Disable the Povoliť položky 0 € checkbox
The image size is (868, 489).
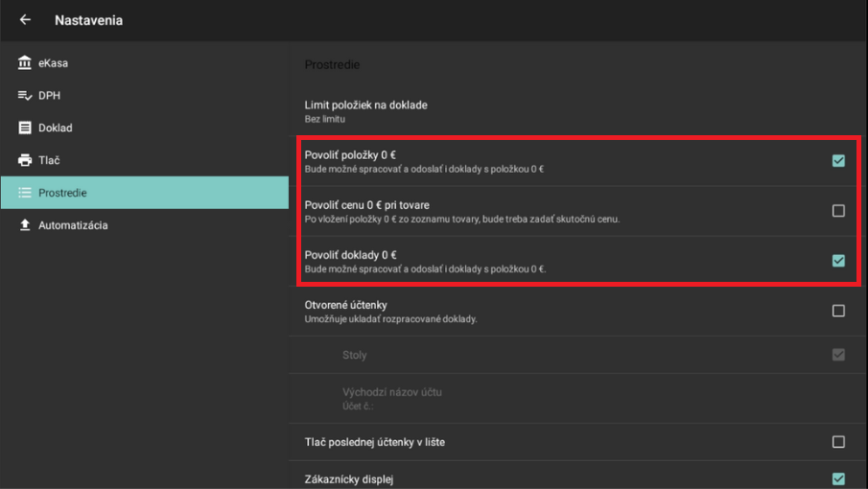(x=838, y=161)
